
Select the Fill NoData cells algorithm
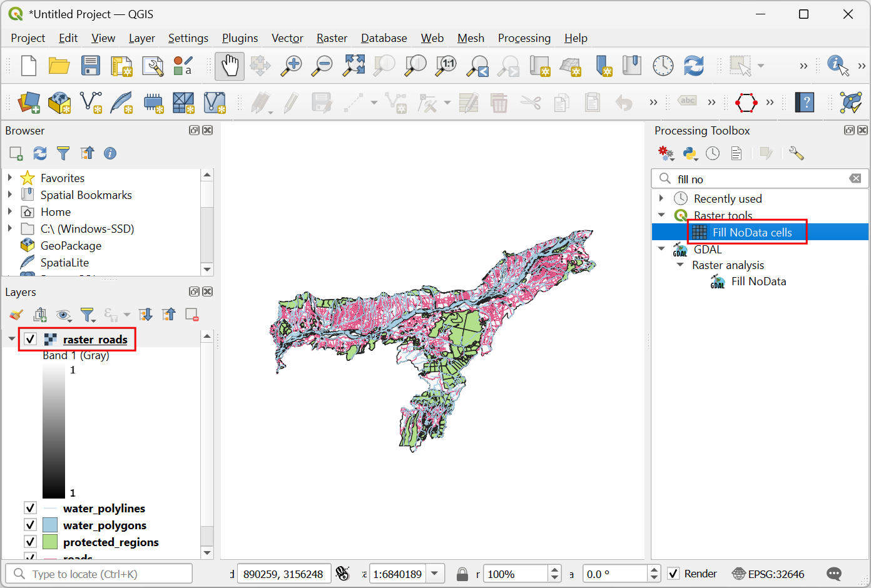tap(751, 232)
